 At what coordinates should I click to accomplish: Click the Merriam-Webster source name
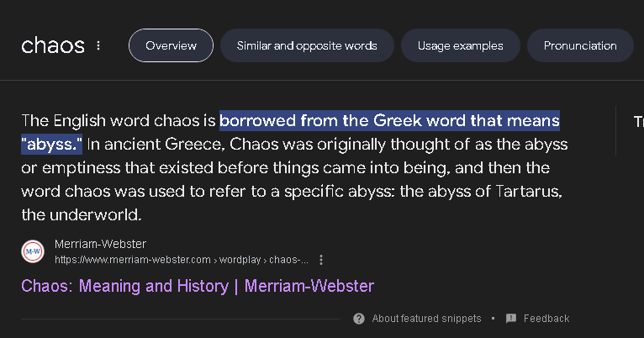(x=100, y=244)
